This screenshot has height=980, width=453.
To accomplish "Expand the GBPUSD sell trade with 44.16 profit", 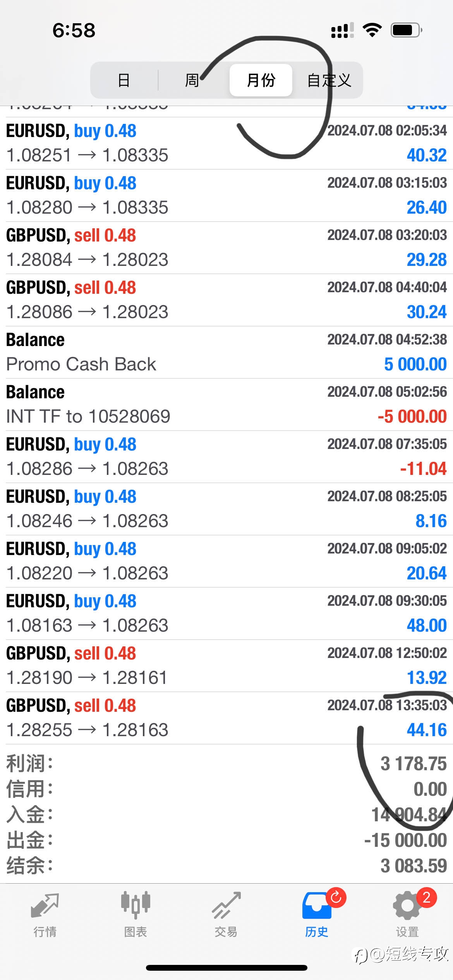I will click(226, 718).
